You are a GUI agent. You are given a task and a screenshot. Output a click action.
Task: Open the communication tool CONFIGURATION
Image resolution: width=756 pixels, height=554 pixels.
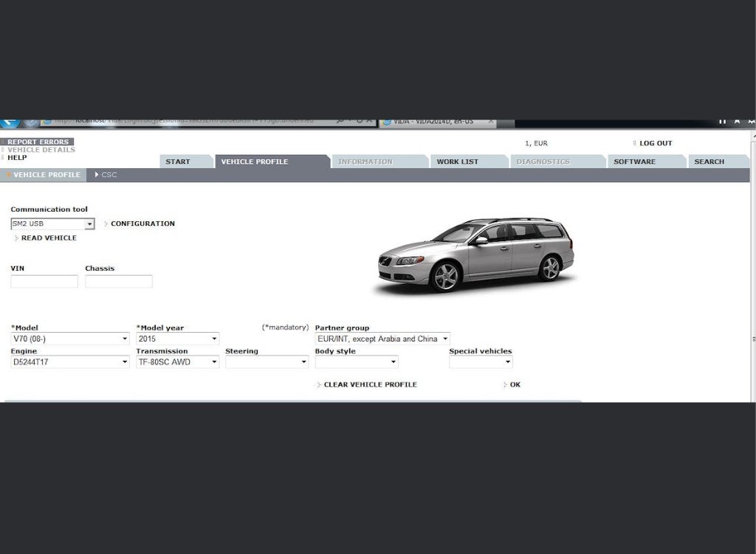(142, 224)
